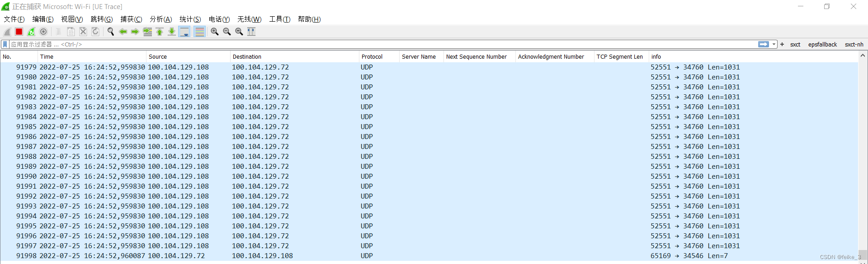Screen dimensions: 868x264
Task: Jump to the last packet
Action: [x=172, y=32]
